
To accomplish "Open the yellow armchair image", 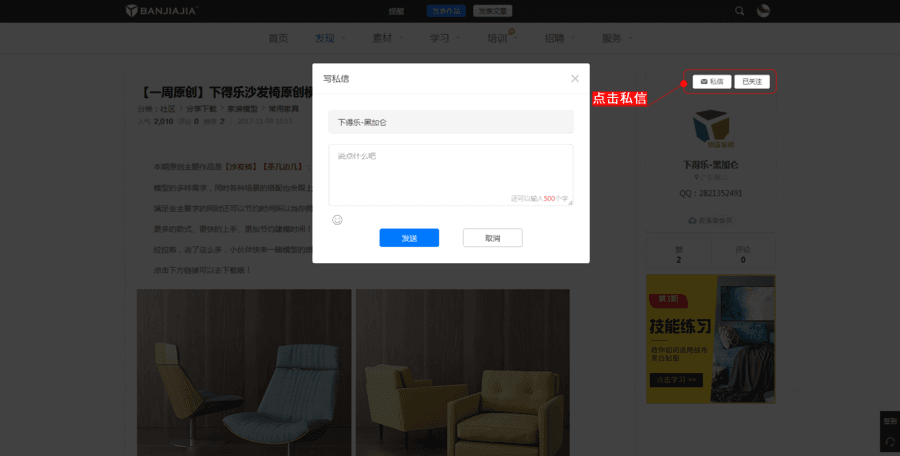I will [463, 372].
